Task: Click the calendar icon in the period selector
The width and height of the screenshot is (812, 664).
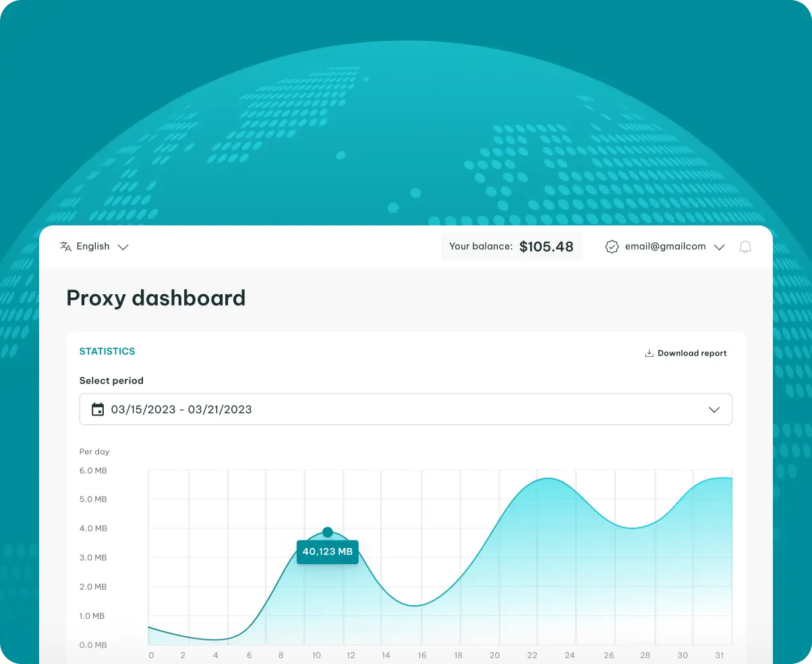Action: coord(98,409)
